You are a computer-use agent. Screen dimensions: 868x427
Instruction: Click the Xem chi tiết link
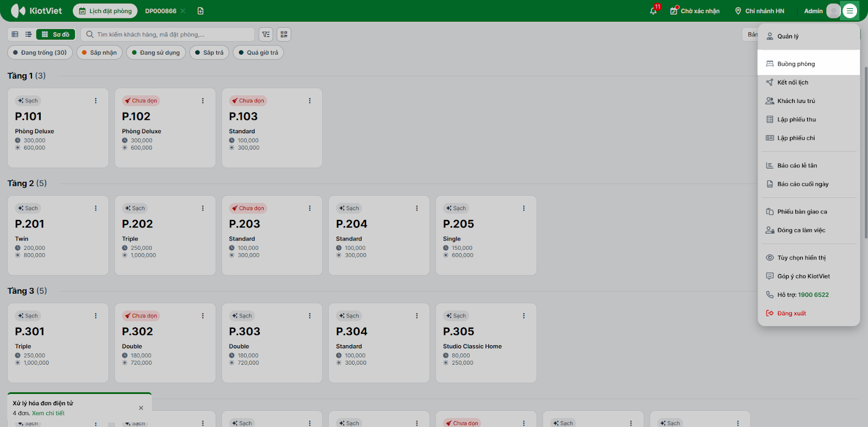pos(48,413)
